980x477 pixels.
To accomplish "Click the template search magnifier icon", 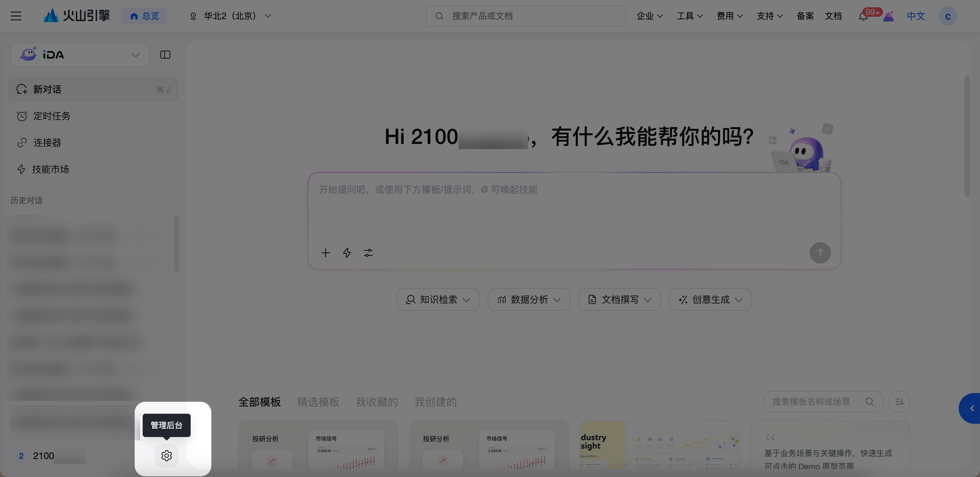I will [869, 401].
